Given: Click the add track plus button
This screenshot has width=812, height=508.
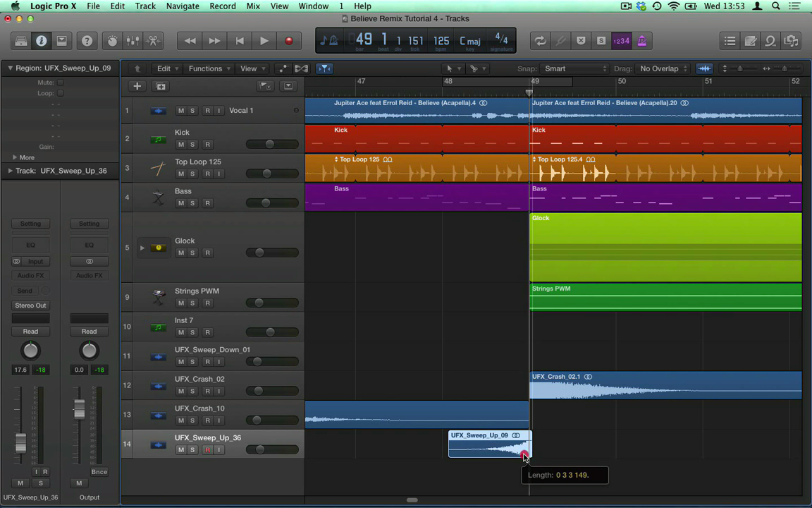Looking at the screenshot, I should (x=137, y=86).
